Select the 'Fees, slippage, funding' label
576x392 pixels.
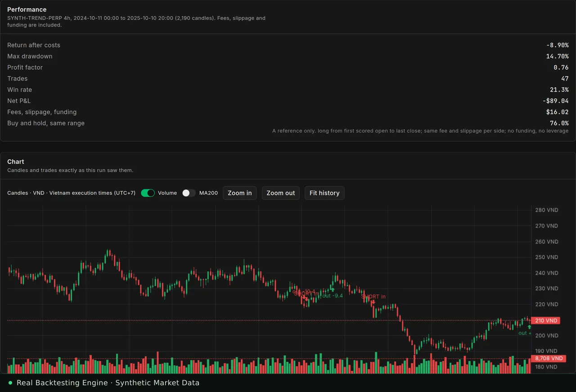[x=42, y=112]
